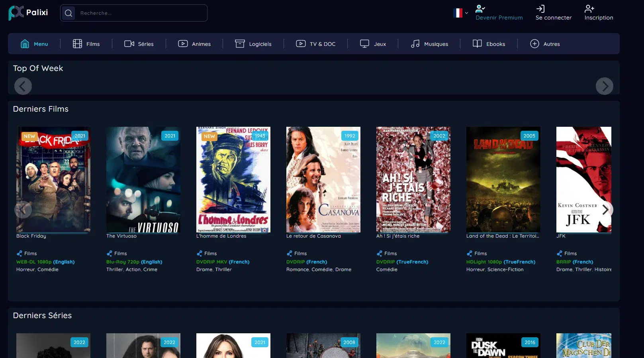
Task: Open the Devenir Premium user icon
Action: pyautogui.click(x=480, y=9)
